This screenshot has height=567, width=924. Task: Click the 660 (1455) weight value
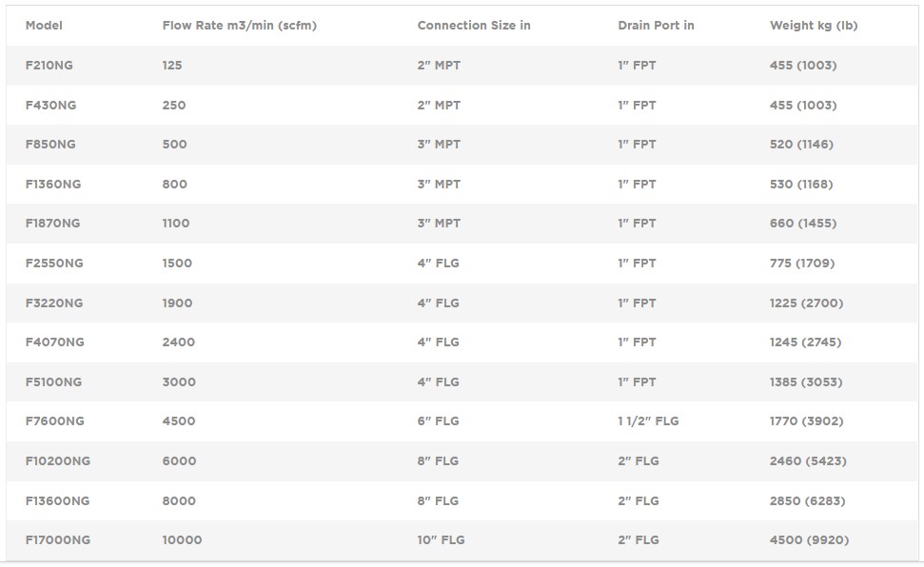803,224
